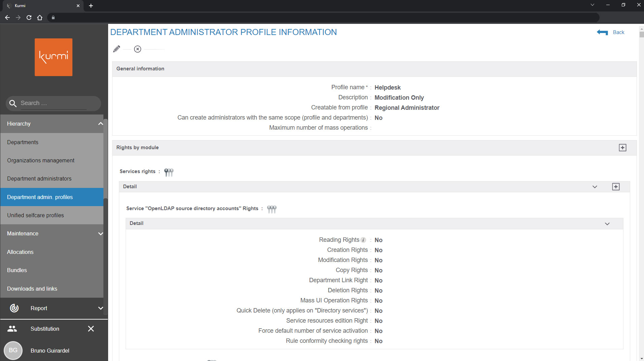Click the Kurmi orange logo
Image resolution: width=644 pixels, height=361 pixels.
(x=54, y=57)
